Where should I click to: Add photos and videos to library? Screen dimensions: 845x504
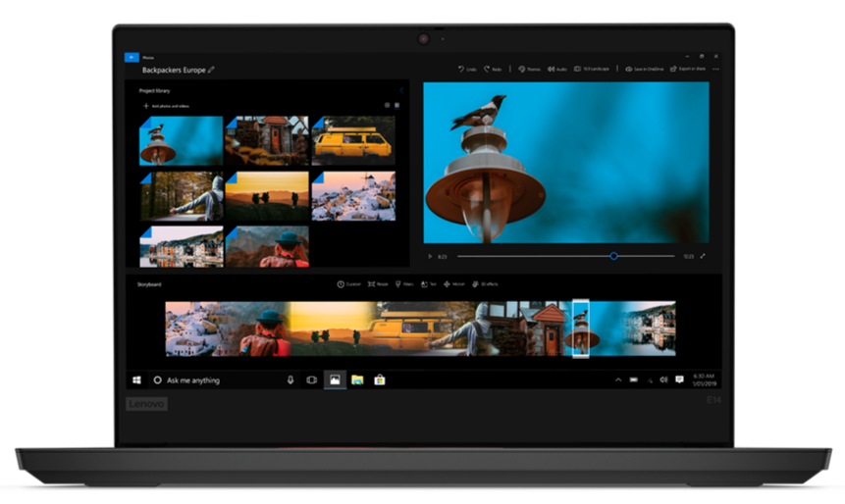pos(166,105)
